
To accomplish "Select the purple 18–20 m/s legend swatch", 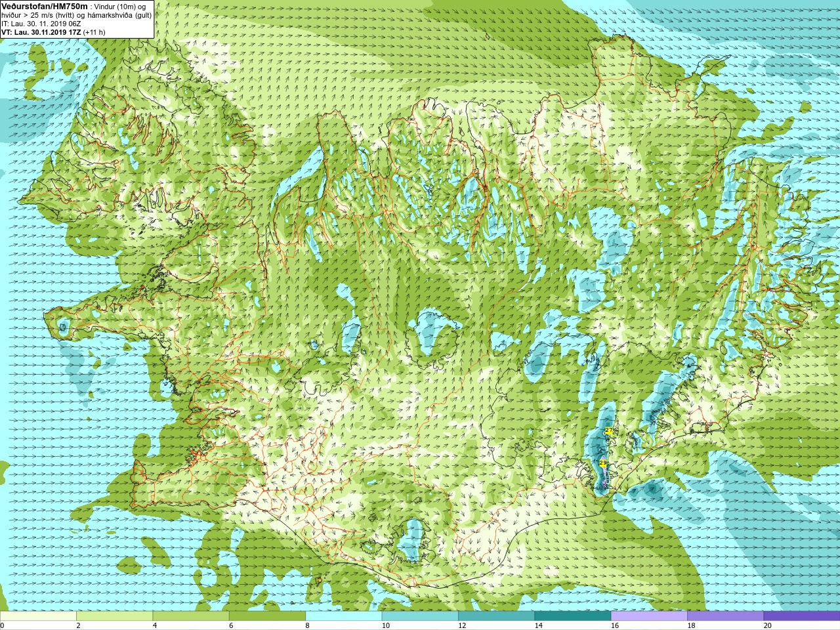I will click(725, 616).
